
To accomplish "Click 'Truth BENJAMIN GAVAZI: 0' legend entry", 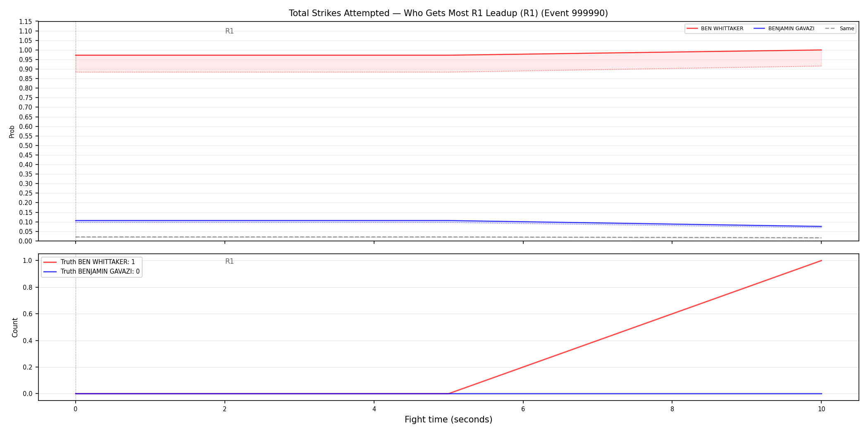I will 92,272.
